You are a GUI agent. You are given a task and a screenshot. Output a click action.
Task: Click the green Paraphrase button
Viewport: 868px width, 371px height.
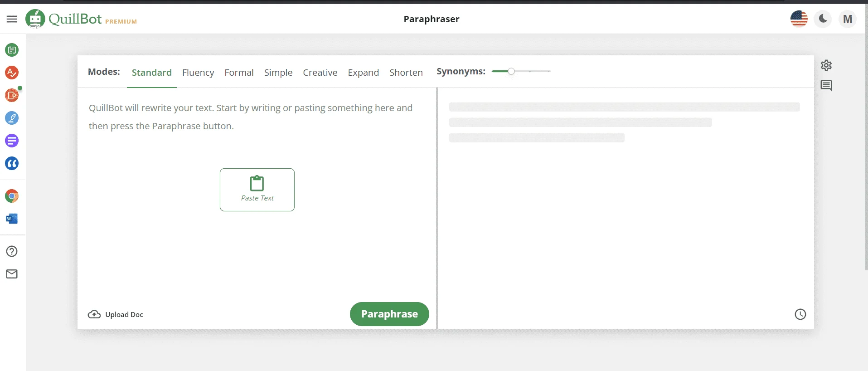pyautogui.click(x=389, y=314)
